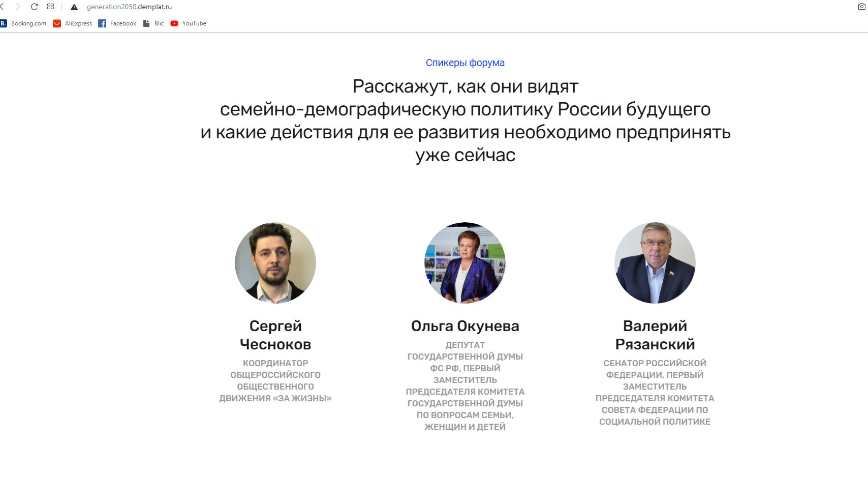Click the snapshot camera icon
This screenshot has width=868, height=503.
[861, 7]
